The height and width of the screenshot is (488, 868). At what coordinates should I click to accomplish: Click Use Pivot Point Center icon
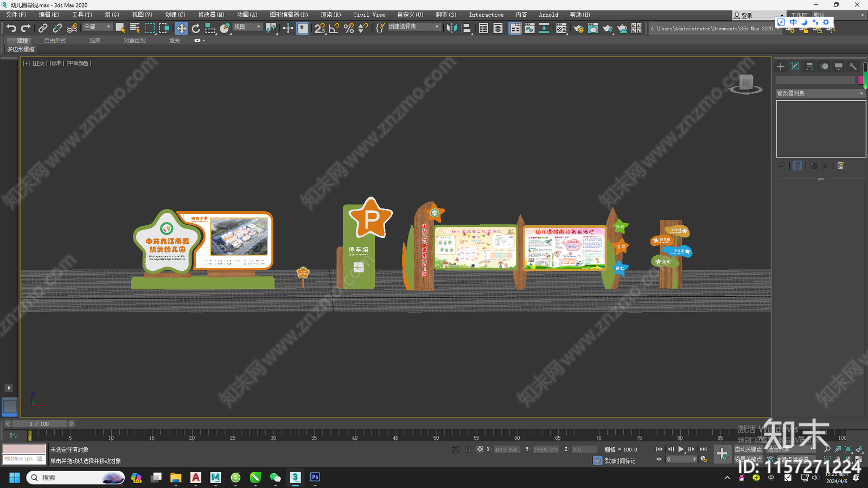[x=271, y=28]
